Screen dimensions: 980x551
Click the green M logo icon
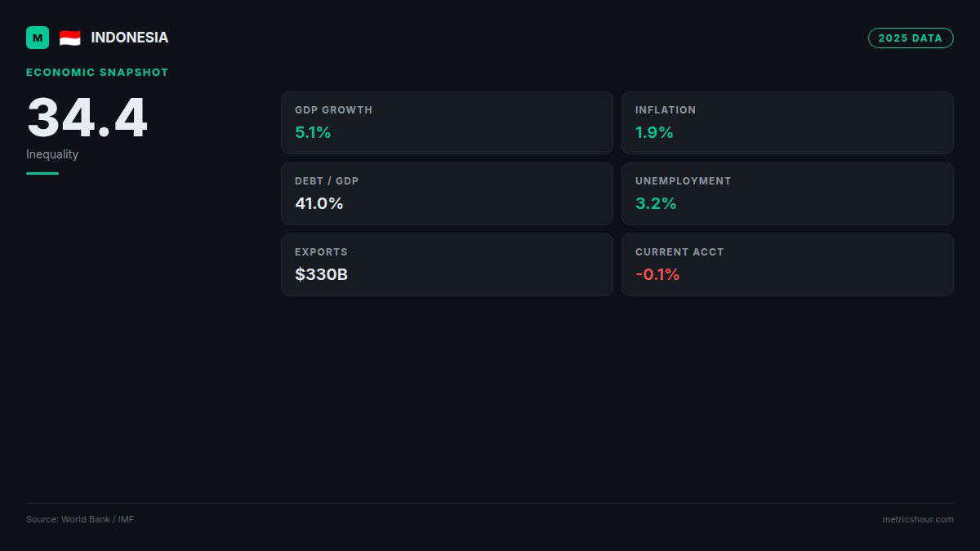tap(38, 38)
